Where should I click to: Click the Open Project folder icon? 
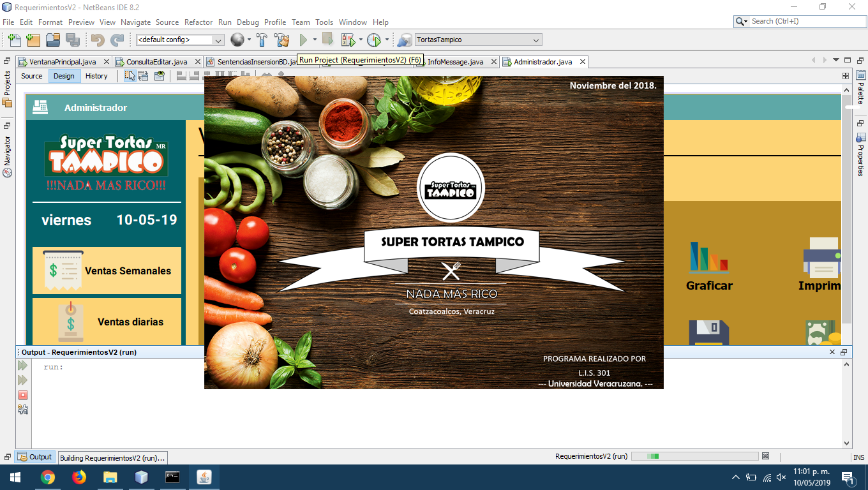(53, 40)
